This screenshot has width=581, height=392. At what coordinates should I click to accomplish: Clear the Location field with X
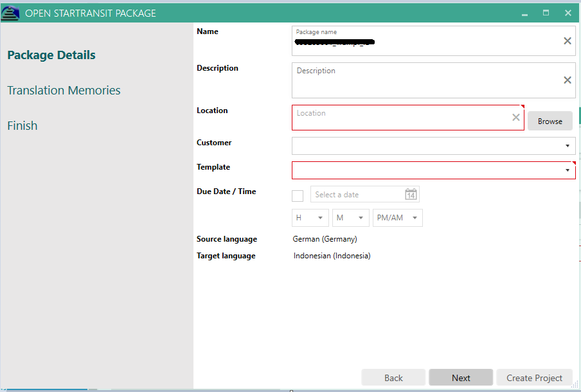pyautogui.click(x=516, y=118)
